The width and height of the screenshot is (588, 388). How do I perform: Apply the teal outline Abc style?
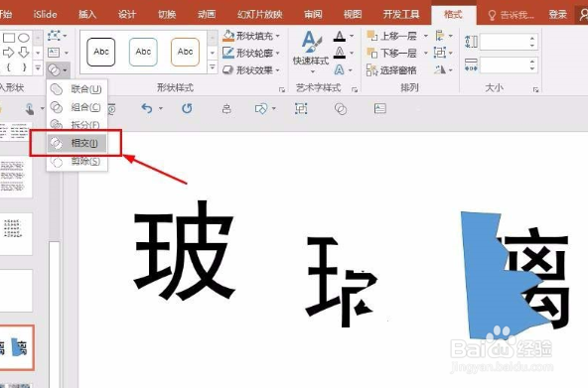[x=143, y=52]
